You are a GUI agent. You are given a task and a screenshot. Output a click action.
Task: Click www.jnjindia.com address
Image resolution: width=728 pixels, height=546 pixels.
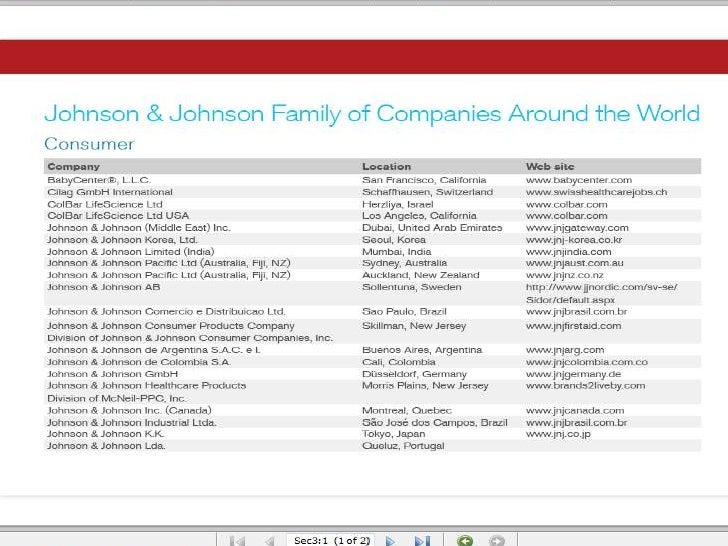pos(568,252)
